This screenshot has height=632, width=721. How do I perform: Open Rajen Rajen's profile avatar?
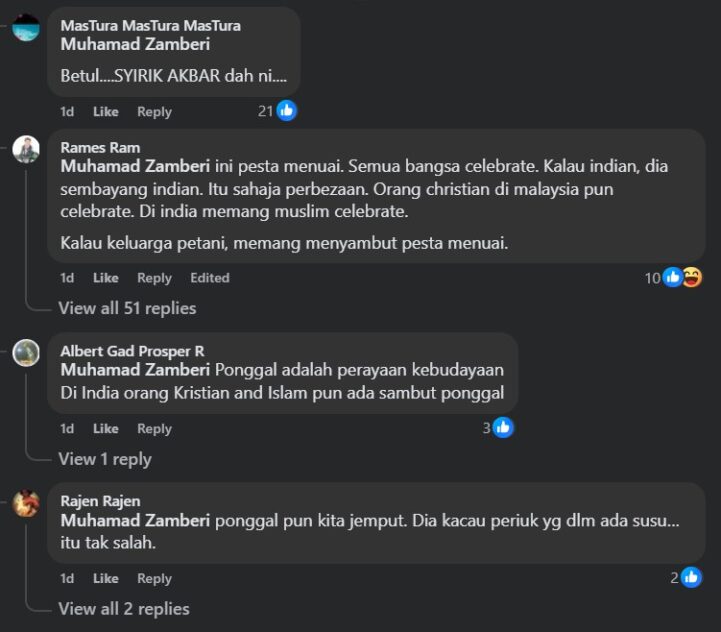coord(26,502)
